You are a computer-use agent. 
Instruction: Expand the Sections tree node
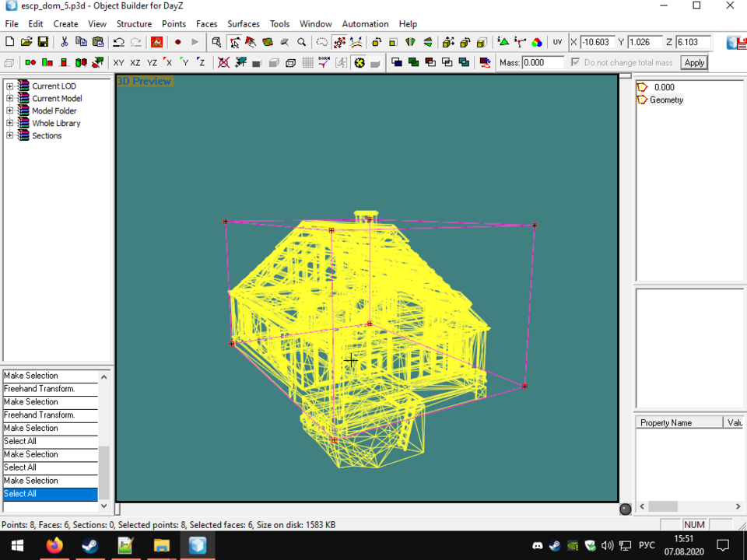[x=9, y=135]
